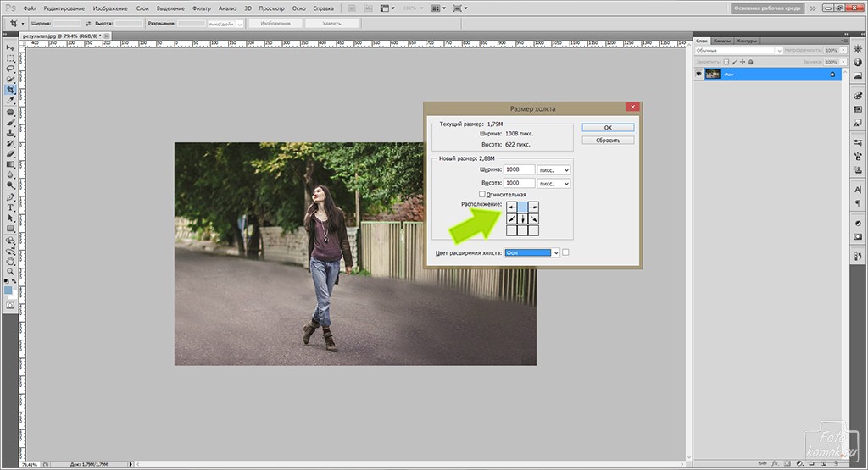The height and width of the screenshot is (470, 868).
Task: Select the Quick Selection tool
Action: 10,80
